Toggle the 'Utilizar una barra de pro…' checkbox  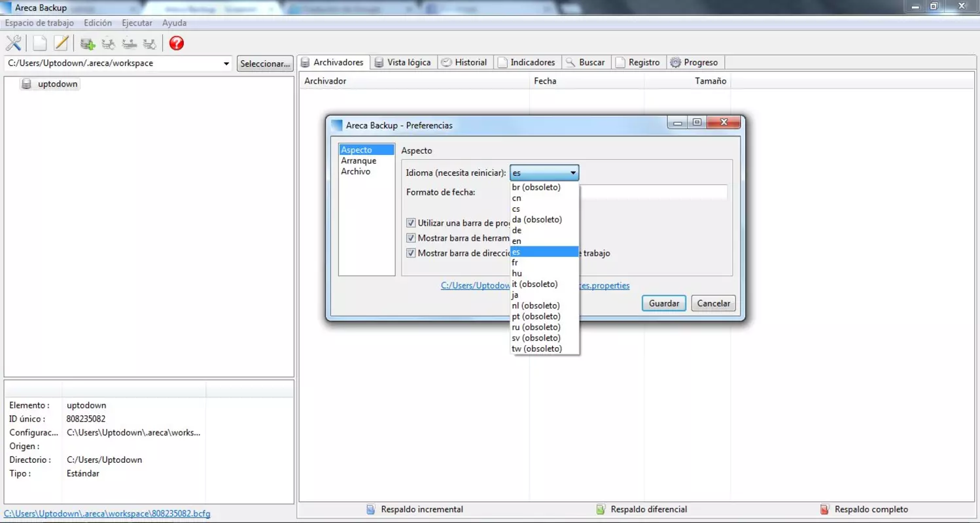tap(411, 224)
